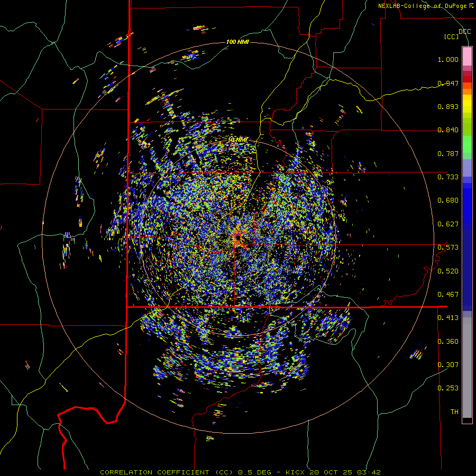Click the DCC product label
The height and width of the screenshot is (476, 476).
point(464,32)
